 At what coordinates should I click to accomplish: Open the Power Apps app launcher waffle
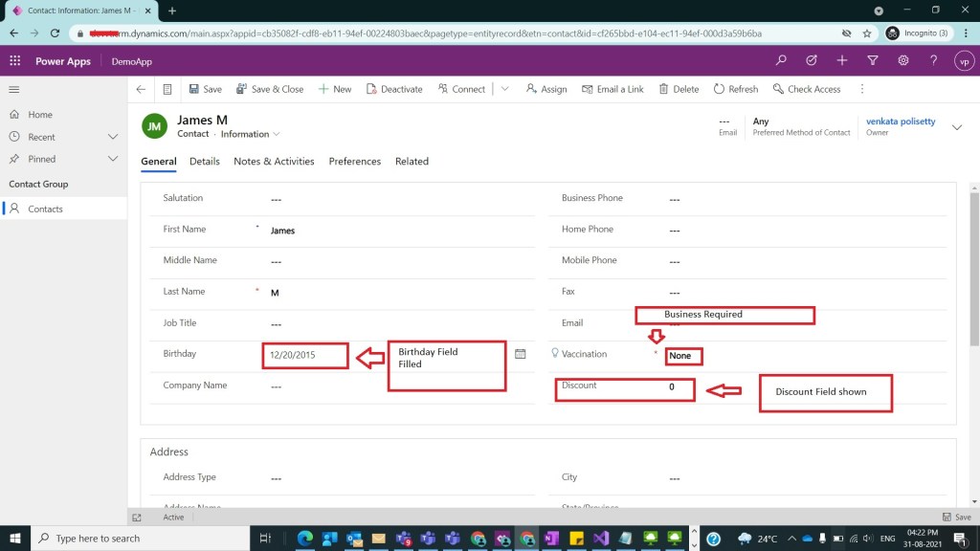15,60
